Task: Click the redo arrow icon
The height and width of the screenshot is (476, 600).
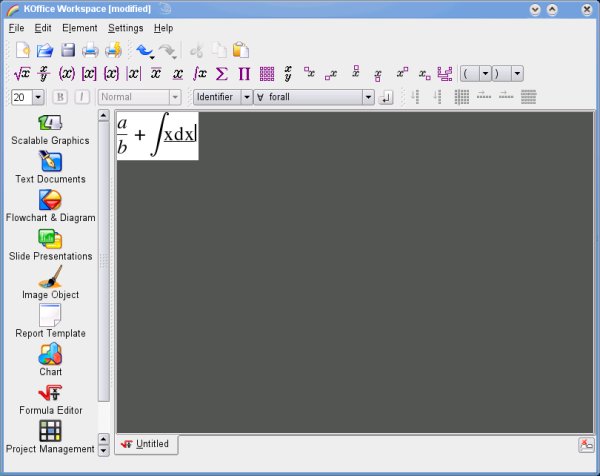Action: [x=166, y=50]
